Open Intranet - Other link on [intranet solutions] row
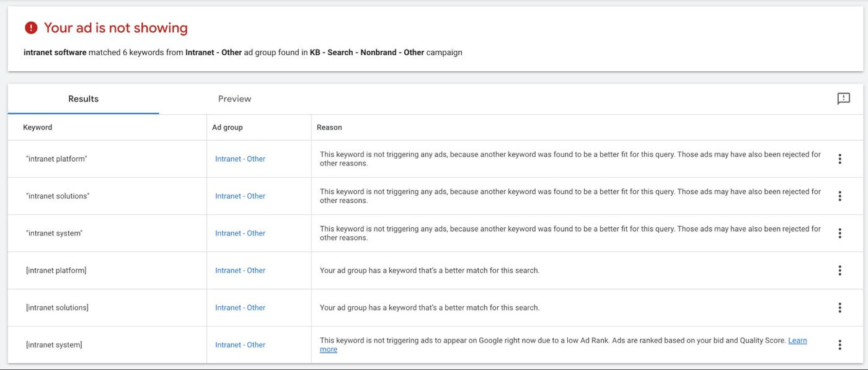This screenshot has height=370, width=868. [240, 307]
